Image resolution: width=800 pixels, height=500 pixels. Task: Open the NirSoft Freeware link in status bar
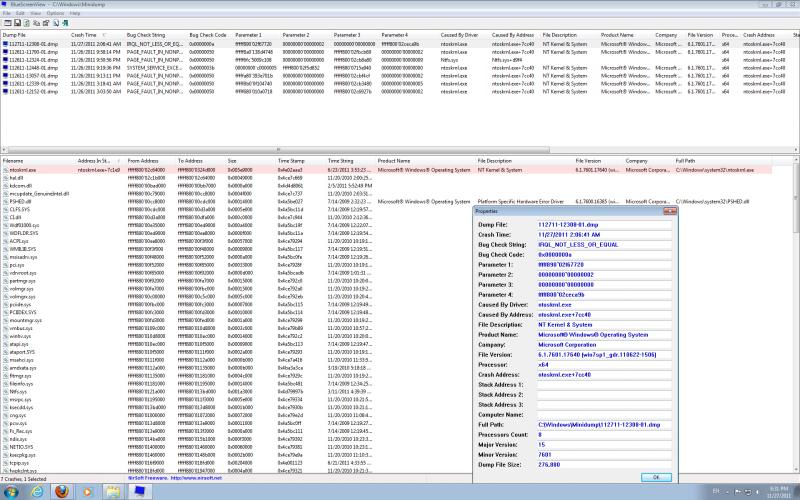click(174, 478)
